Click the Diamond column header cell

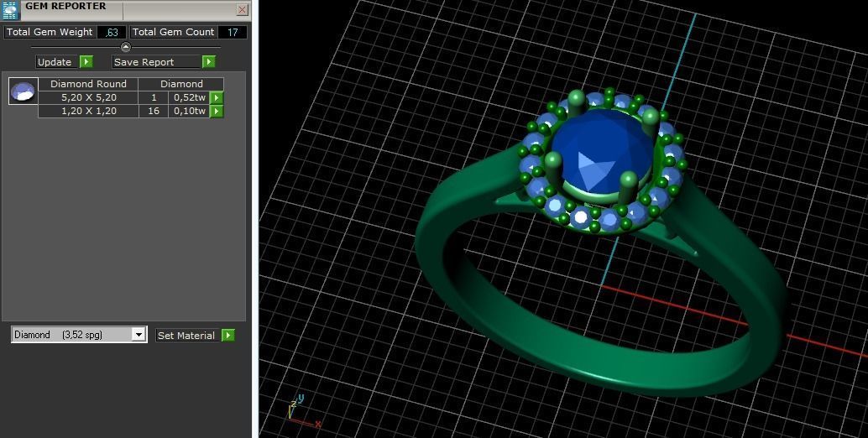[x=181, y=84]
